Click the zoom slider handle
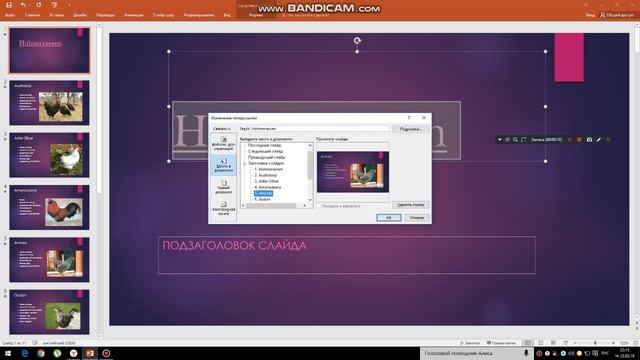This screenshot has width=640, height=360. [x=595, y=343]
